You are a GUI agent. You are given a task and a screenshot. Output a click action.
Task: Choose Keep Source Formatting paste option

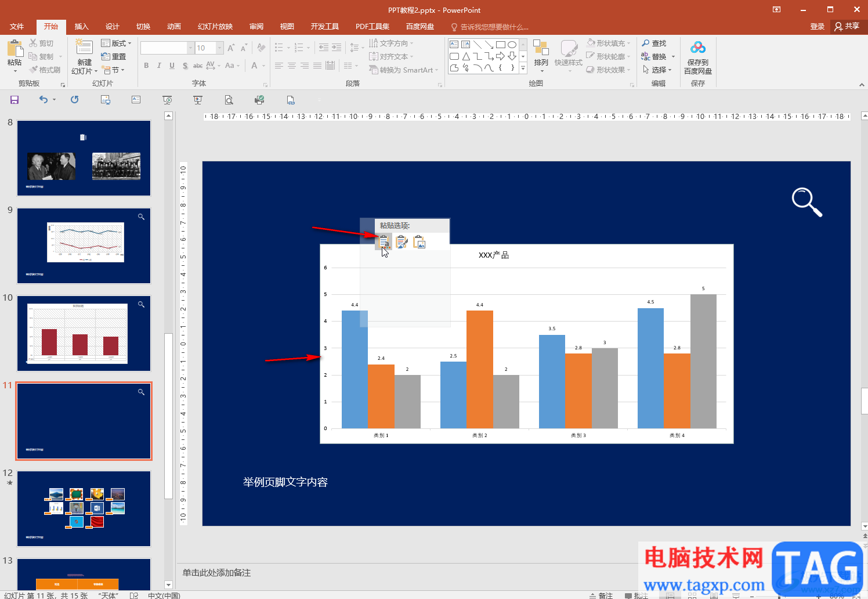click(402, 242)
